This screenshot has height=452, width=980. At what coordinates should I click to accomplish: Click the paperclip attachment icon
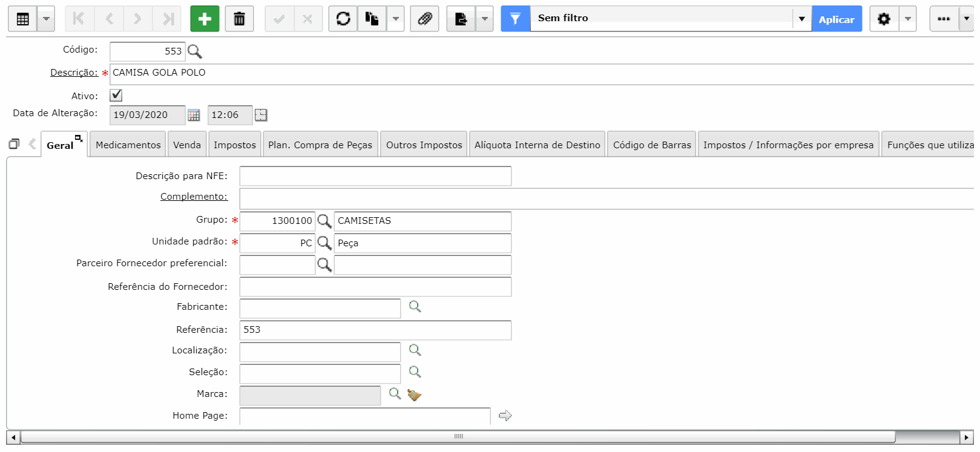tap(424, 19)
